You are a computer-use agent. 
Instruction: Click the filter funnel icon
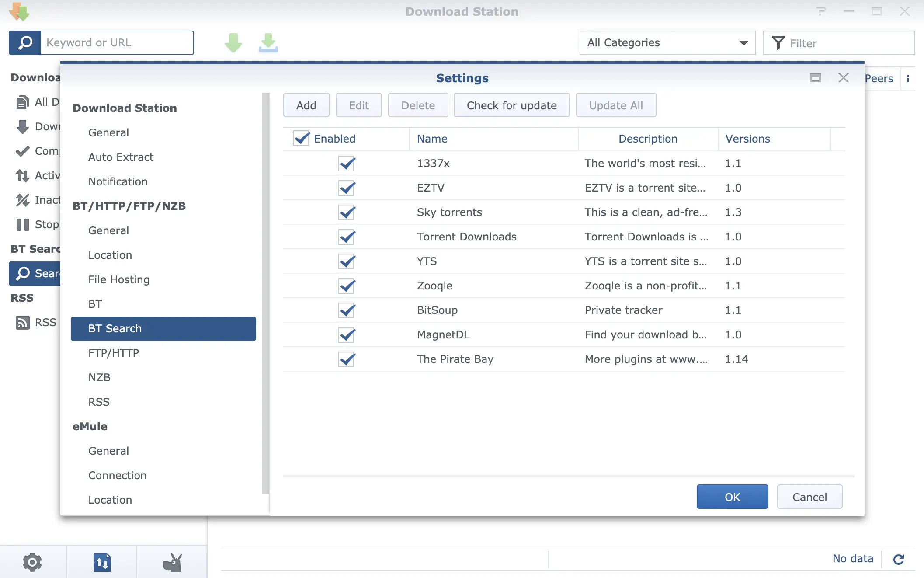pyautogui.click(x=778, y=43)
